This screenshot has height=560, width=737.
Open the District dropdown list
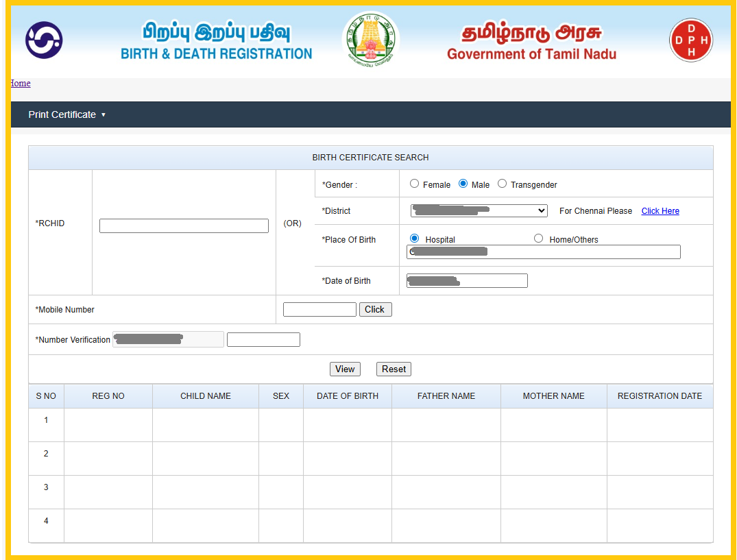coord(479,210)
